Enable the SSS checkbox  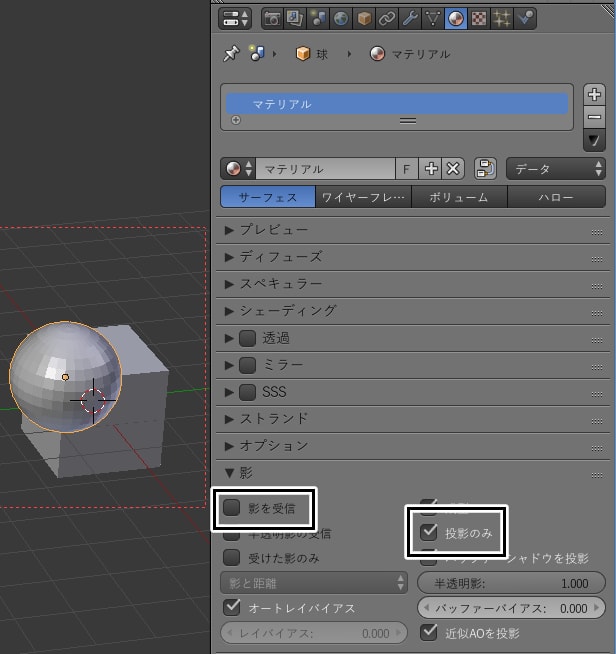pyautogui.click(x=247, y=392)
